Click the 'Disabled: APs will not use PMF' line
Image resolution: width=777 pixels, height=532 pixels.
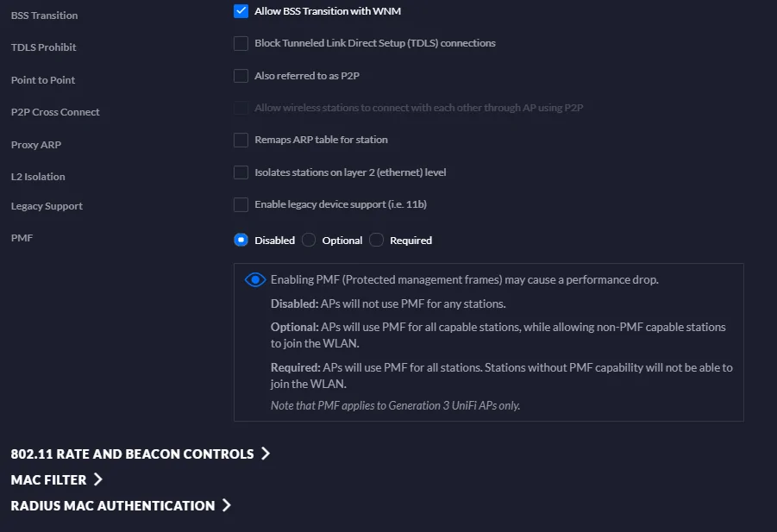click(x=388, y=304)
